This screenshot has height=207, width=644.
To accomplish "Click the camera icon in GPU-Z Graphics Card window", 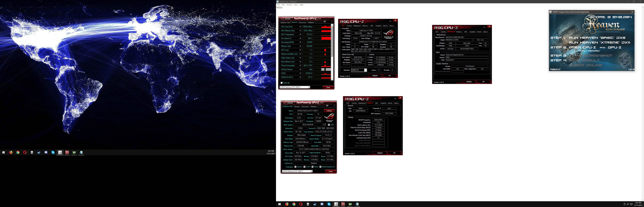I will [x=327, y=106].
